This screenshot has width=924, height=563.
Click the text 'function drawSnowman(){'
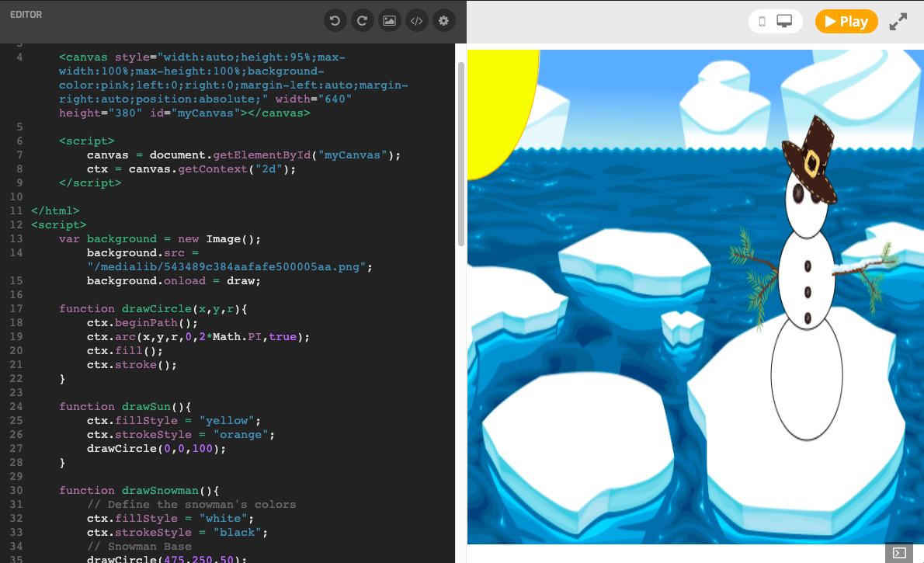pyautogui.click(x=139, y=491)
